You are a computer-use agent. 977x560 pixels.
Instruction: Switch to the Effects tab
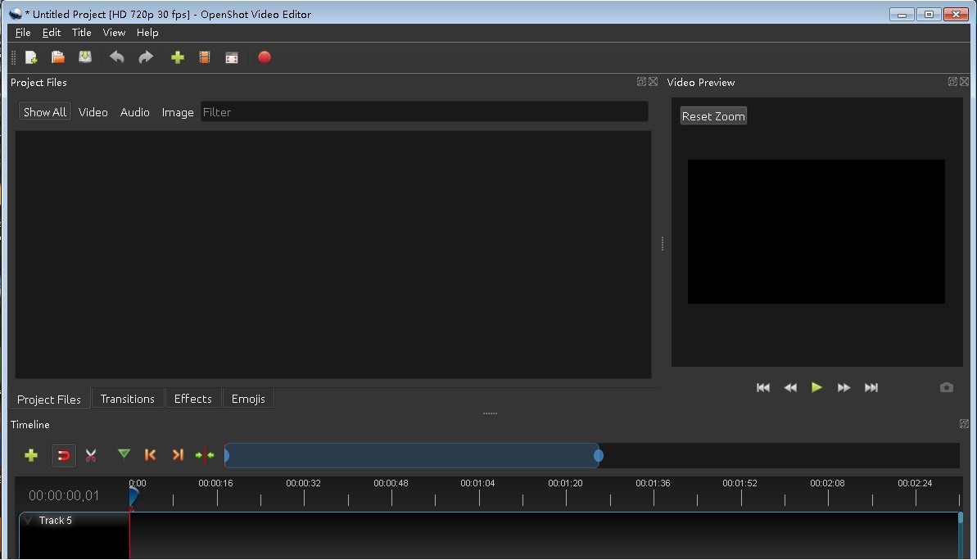tap(192, 399)
